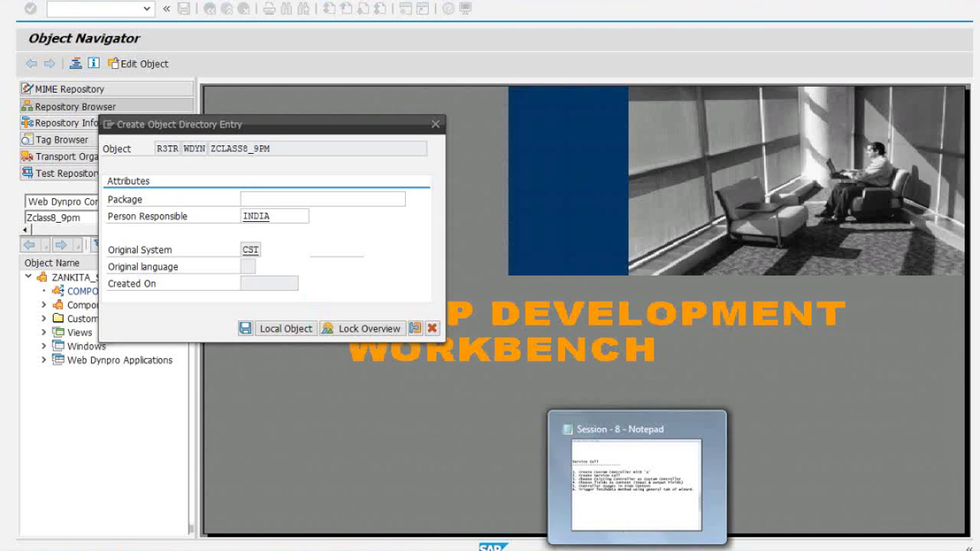
Task: Open the Tag Browser
Action: [60, 139]
